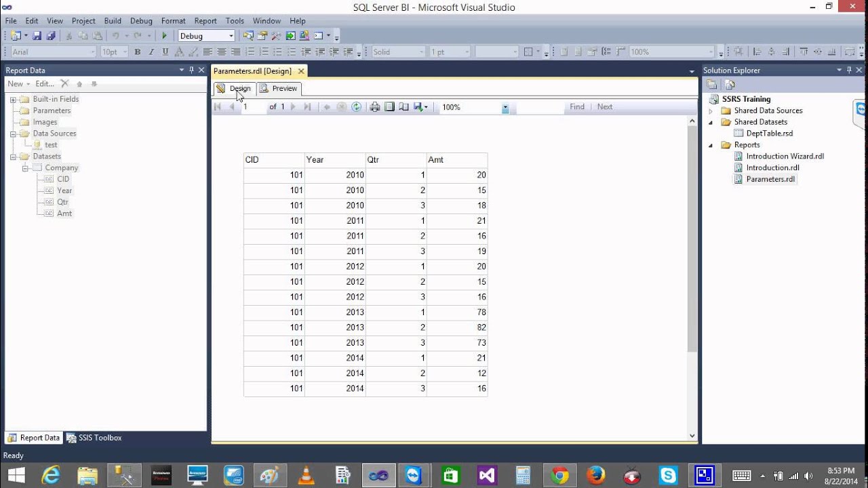Close the Parameters.rdl document tab

click(301, 71)
